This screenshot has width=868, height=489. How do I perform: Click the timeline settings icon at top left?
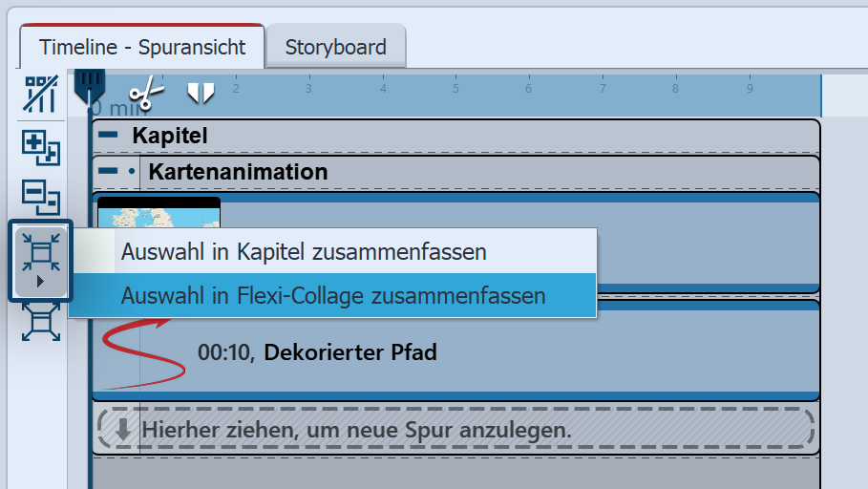41,94
